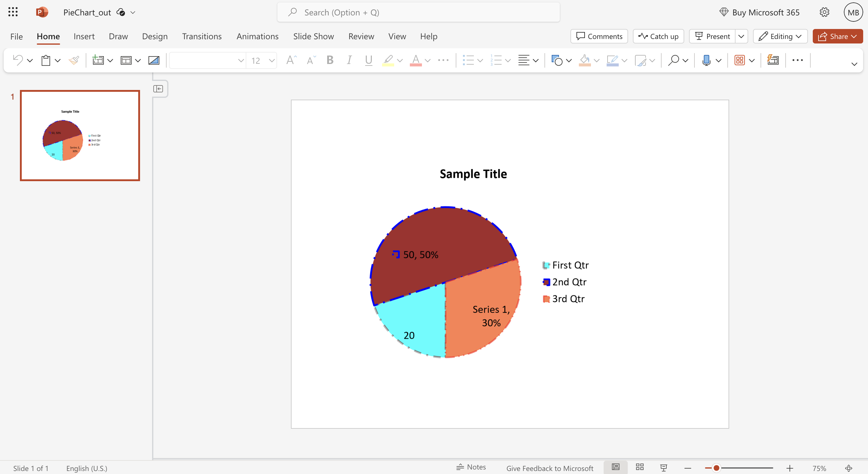Expand the Present options arrow

pyautogui.click(x=741, y=37)
